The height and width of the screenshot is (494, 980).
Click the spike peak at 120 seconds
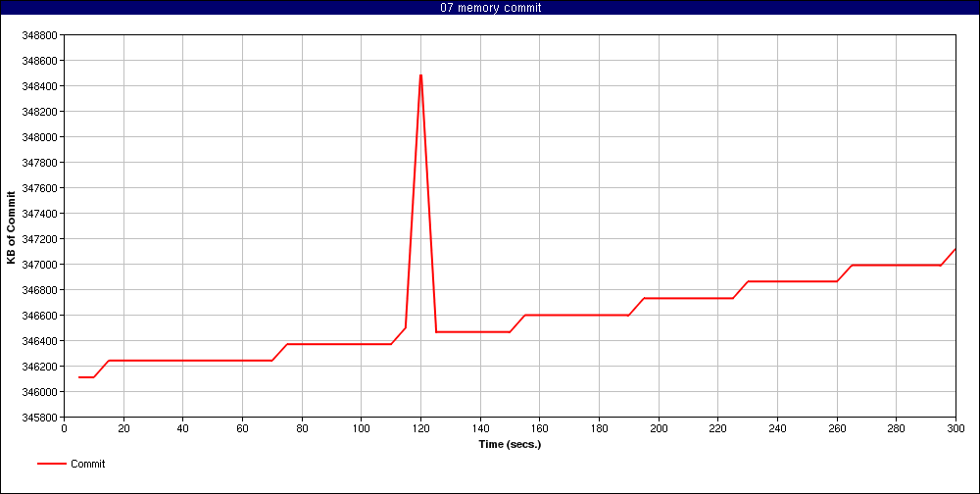pos(420,75)
